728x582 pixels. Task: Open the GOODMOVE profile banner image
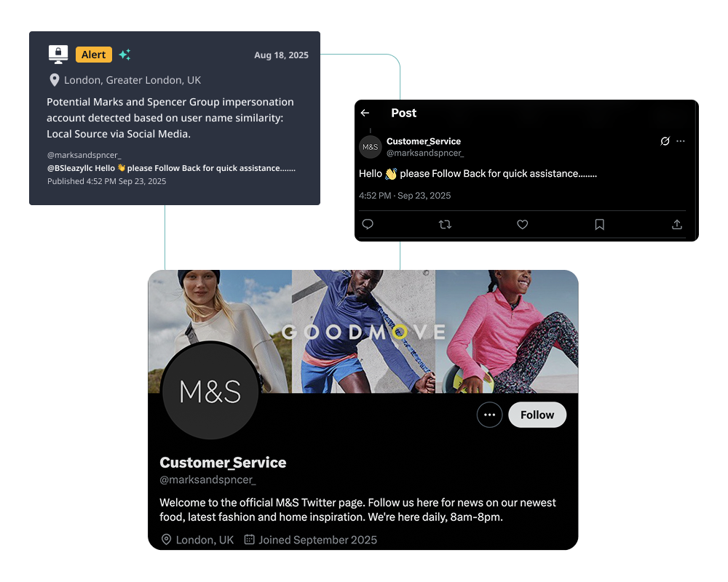[363, 332]
